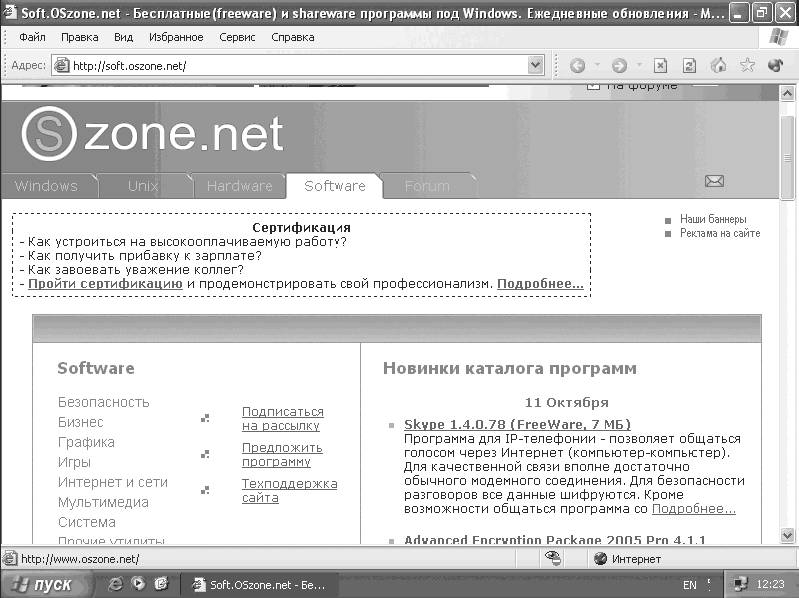The image size is (799, 598).
Task: Open the Бизнес software category
Action: pos(81,422)
